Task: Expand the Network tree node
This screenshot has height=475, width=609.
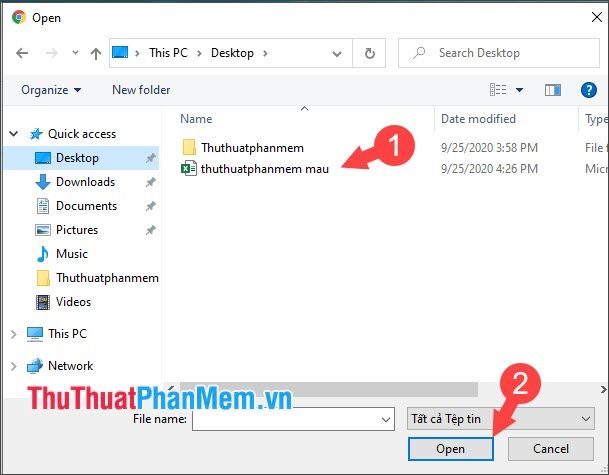Action: pyautogui.click(x=14, y=366)
